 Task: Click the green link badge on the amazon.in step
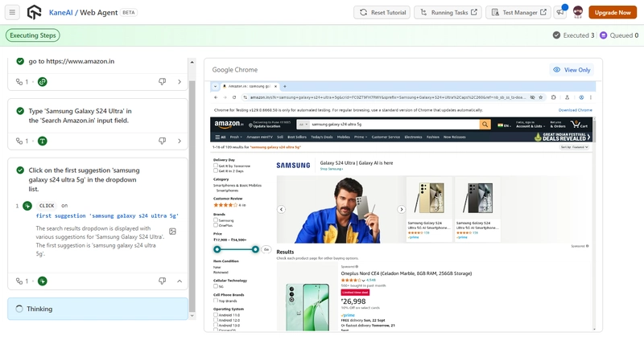[43, 82]
